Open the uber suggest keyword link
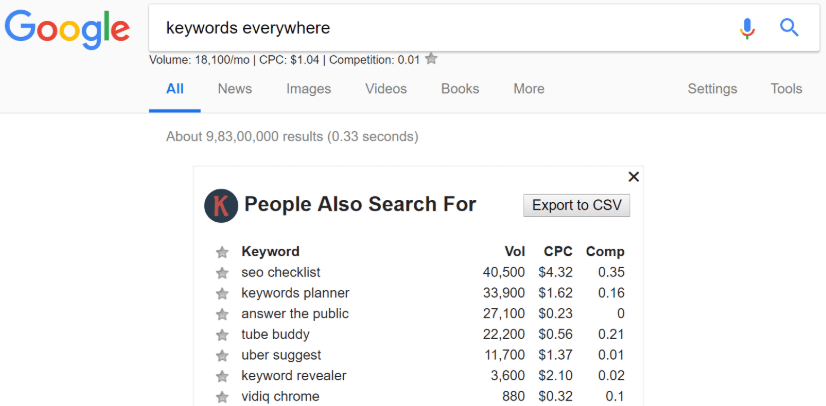The image size is (826, 406). pos(281,355)
